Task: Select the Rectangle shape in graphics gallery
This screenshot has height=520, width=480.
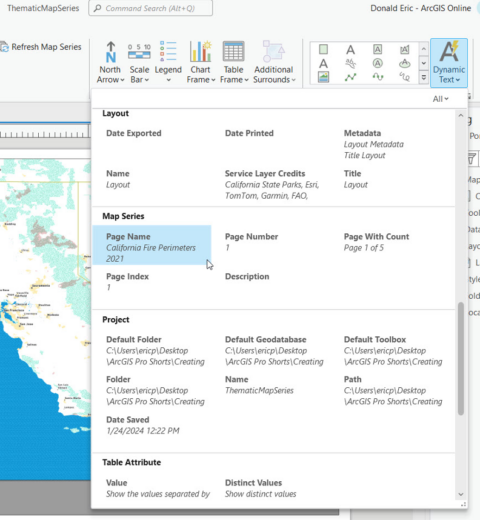Action: click(x=323, y=49)
